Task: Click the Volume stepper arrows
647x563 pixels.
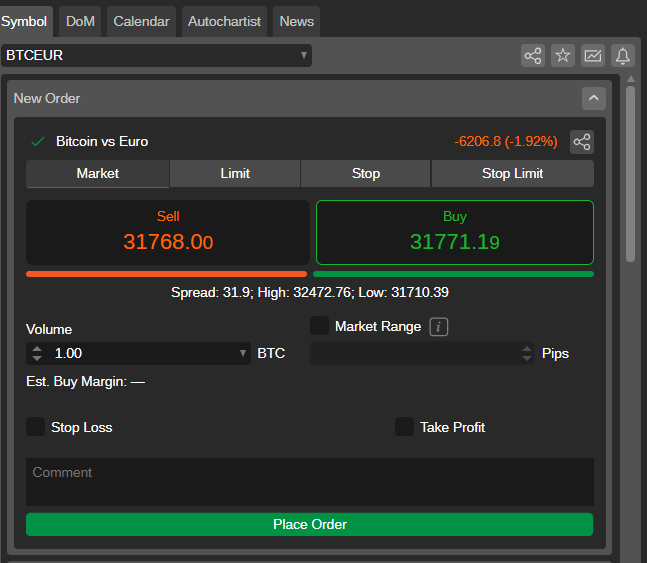Action: coord(38,353)
